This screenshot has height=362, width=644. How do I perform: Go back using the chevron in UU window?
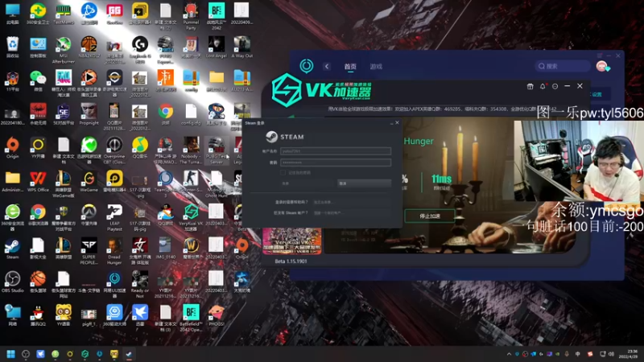pos(327,66)
